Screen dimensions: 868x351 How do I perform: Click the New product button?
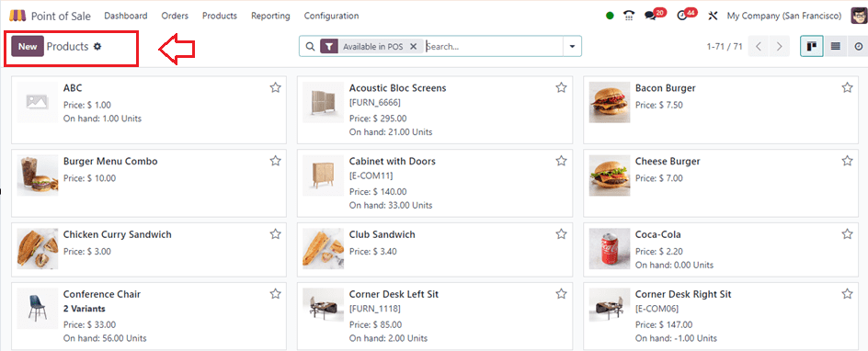(28, 47)
